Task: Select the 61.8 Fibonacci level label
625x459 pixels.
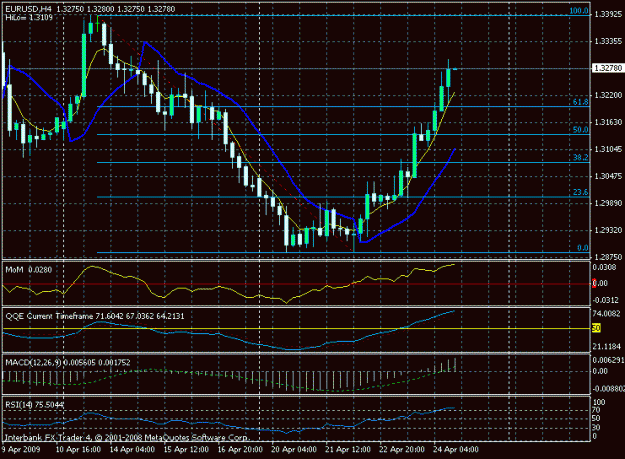Action: pos(581,102)
